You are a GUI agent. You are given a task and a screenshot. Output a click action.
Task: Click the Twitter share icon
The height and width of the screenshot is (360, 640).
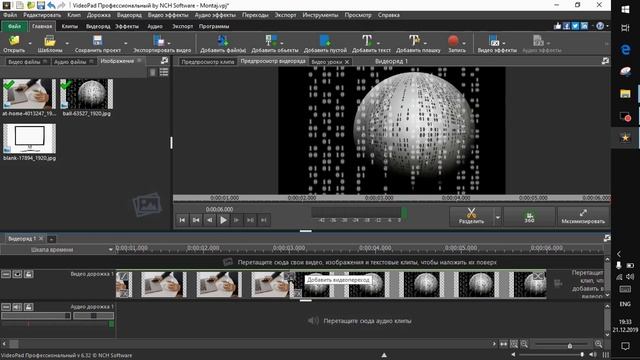coord(575,26)
